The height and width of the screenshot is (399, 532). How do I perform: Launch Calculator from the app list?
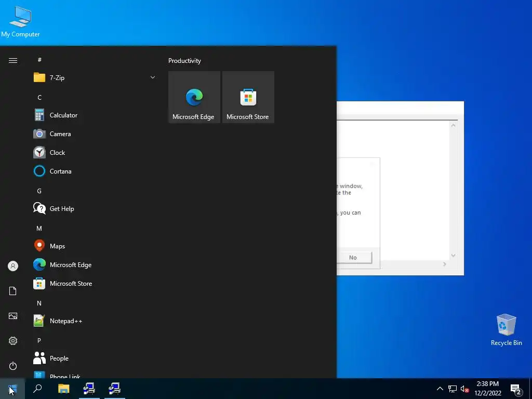click(94, 115)
